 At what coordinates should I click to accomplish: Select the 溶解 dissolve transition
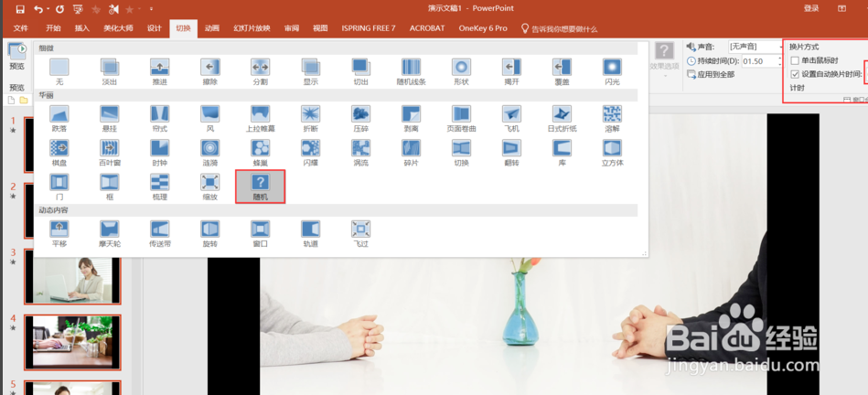612,118
